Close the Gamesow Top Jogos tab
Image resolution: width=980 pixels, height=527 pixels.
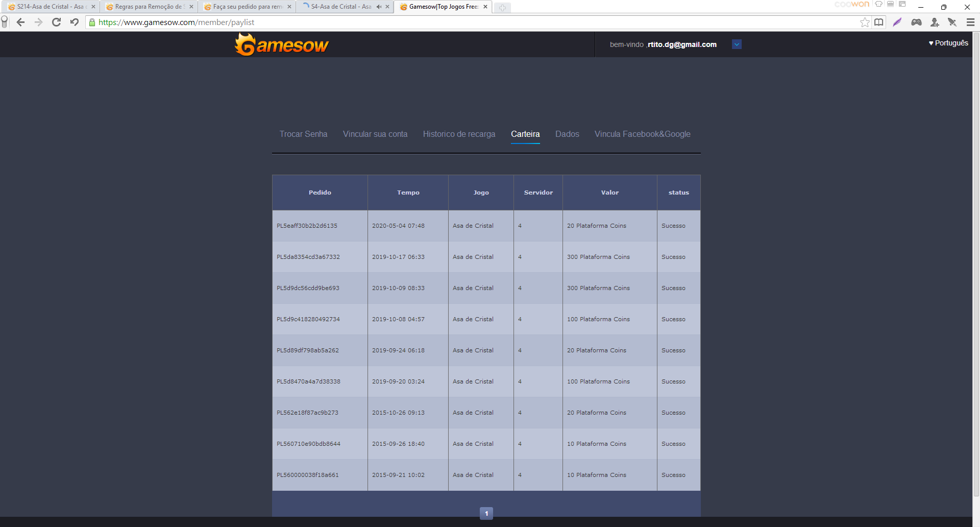tap(485, 7)
